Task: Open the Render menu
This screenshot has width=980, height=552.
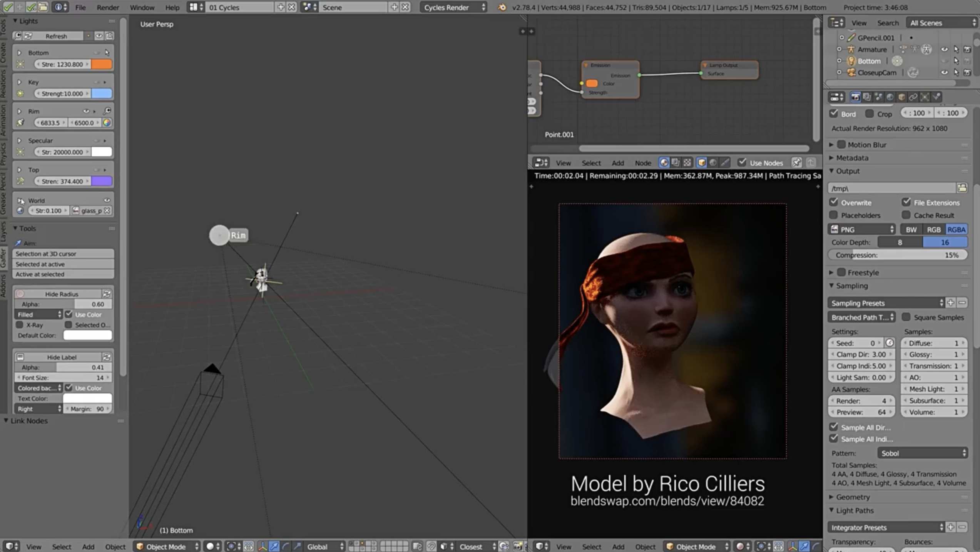Action: point(108,7)
